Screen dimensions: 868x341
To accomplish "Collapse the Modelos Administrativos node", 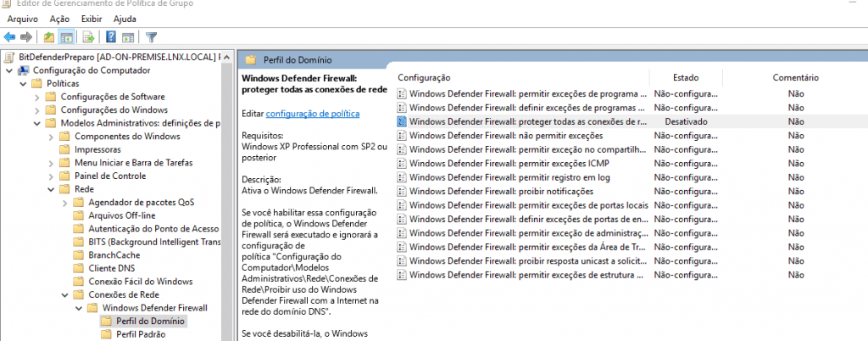I will click(37, 124).
